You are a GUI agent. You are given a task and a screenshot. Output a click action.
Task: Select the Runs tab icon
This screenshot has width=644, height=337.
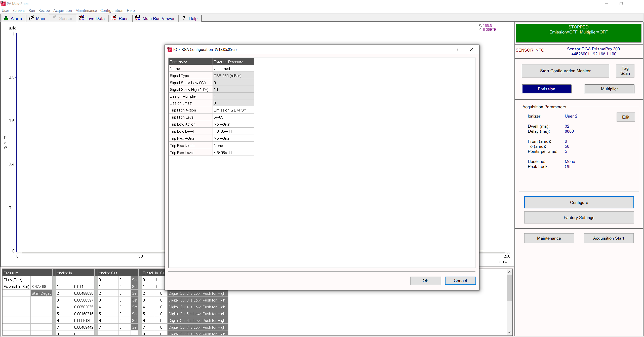[x=114, y=18]
